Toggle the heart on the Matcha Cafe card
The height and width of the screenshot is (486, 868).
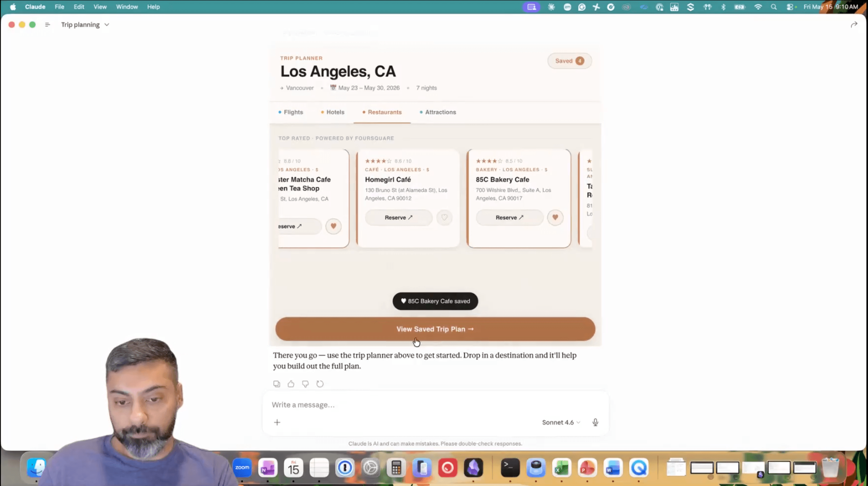tap(333, 226)
